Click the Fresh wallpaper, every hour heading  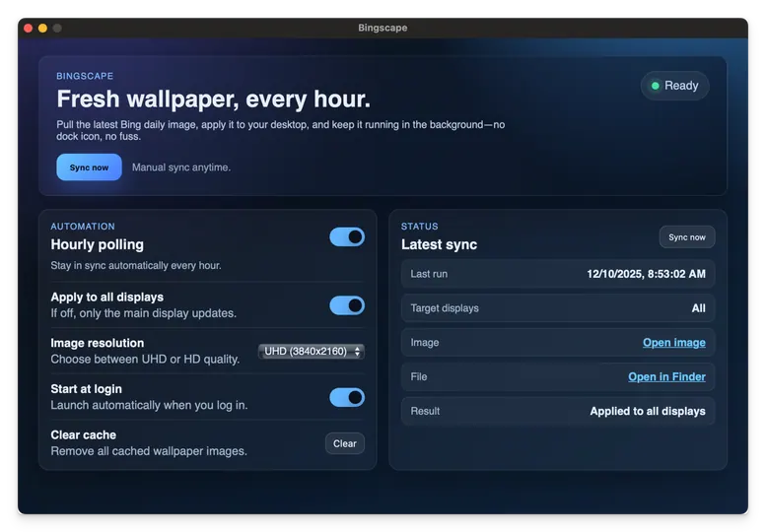pos(214,100)
